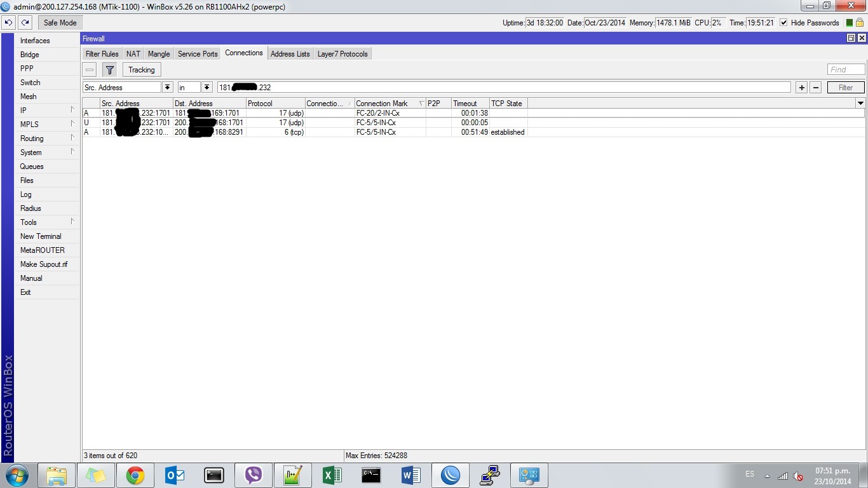Open Excel from the taskbar
This screenshot has height=488, width=868.
[332, 475]
